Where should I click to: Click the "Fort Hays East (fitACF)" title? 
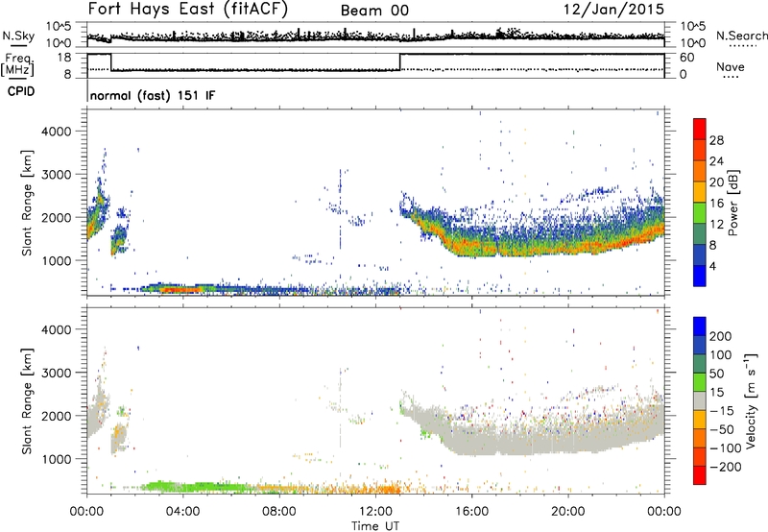point(187,10)
